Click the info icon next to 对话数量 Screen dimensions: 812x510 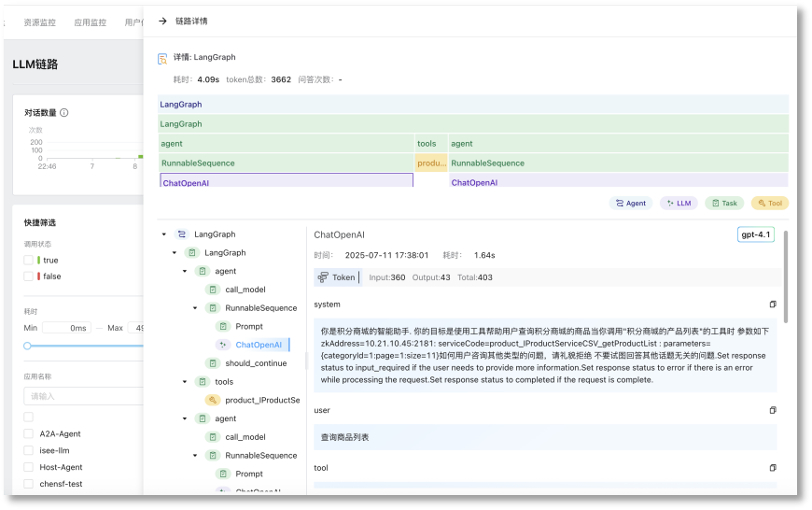point(64,113)
